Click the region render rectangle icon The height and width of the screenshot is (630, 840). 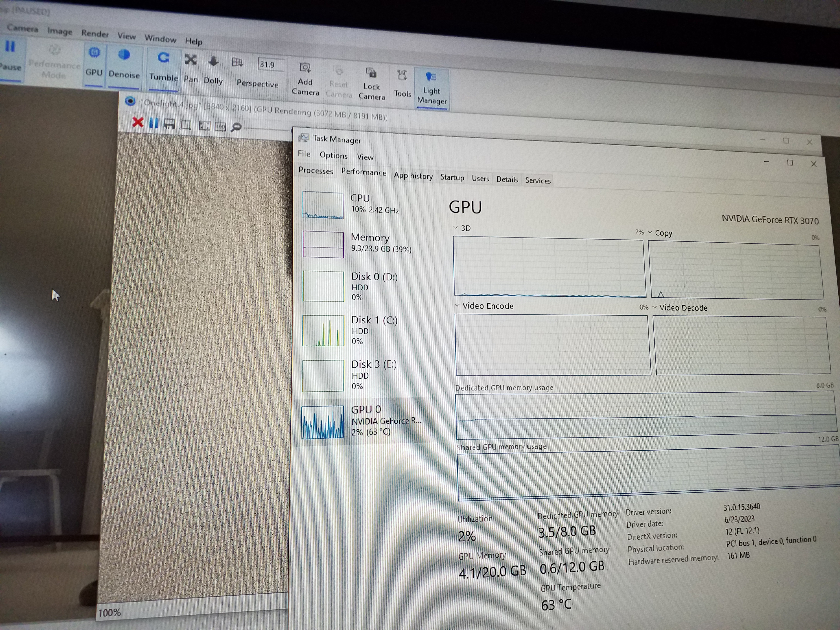point(185,125)
